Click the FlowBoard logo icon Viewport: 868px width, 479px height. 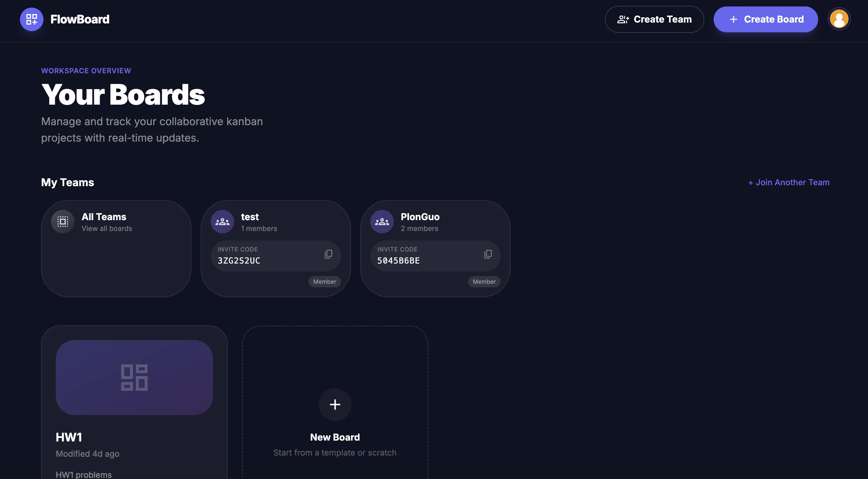pos(31,19)
